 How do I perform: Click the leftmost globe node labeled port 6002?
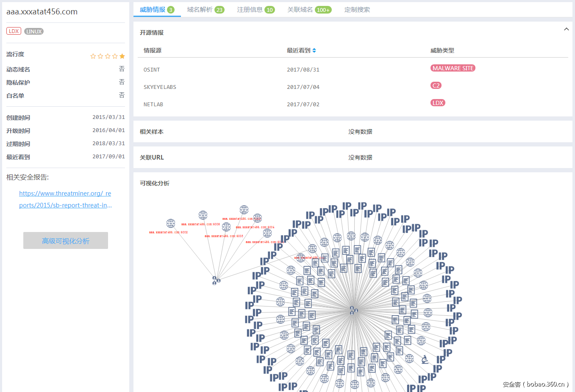click(171, 223)
